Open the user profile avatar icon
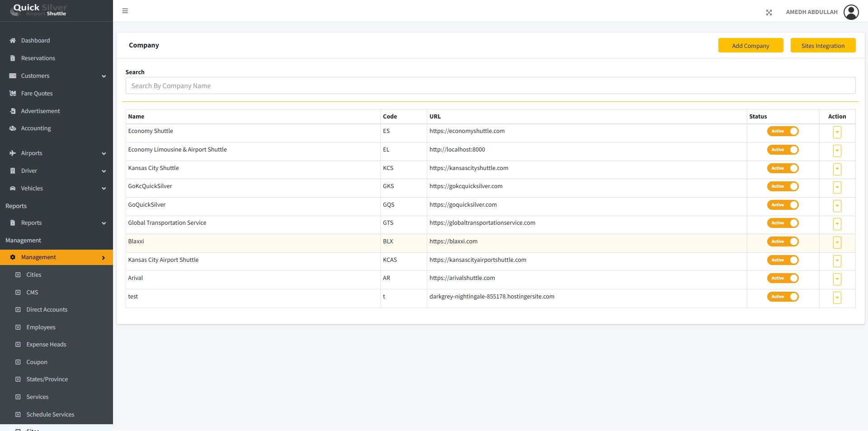The width and height of the screenshot is (868, 431). pyautogui.click(x=851, y=12)
